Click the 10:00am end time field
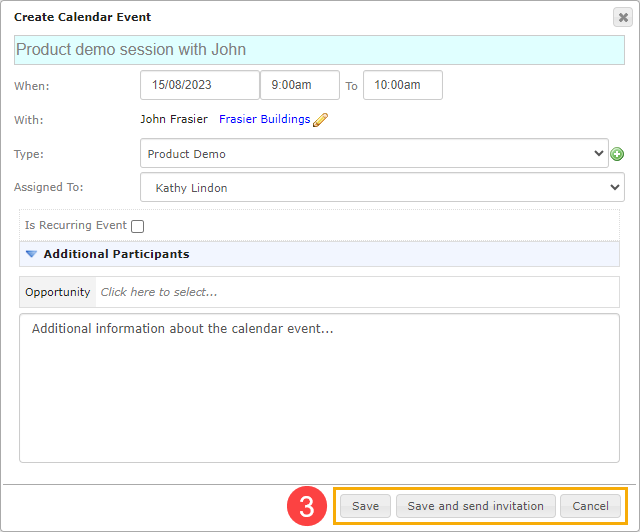 tap(403, 85)
